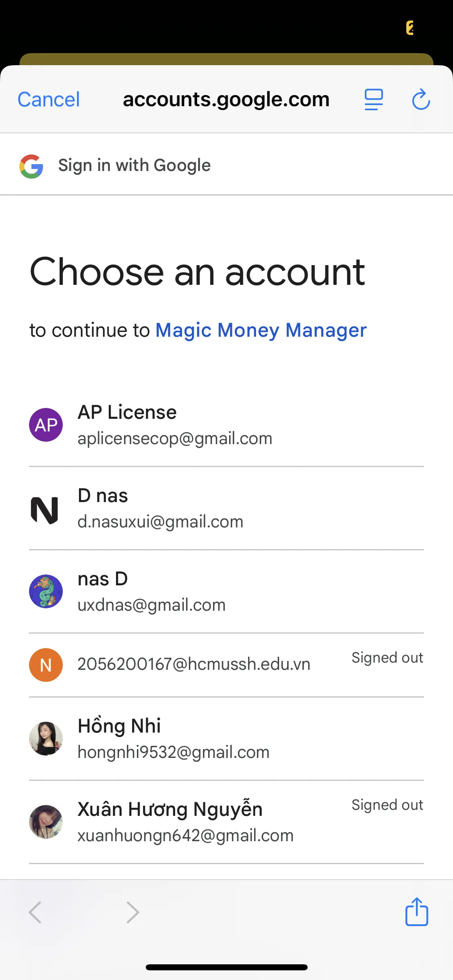Go back with the left chevron
The width and height of the screenshot is (453, 980).
click(x=35, y=912)
